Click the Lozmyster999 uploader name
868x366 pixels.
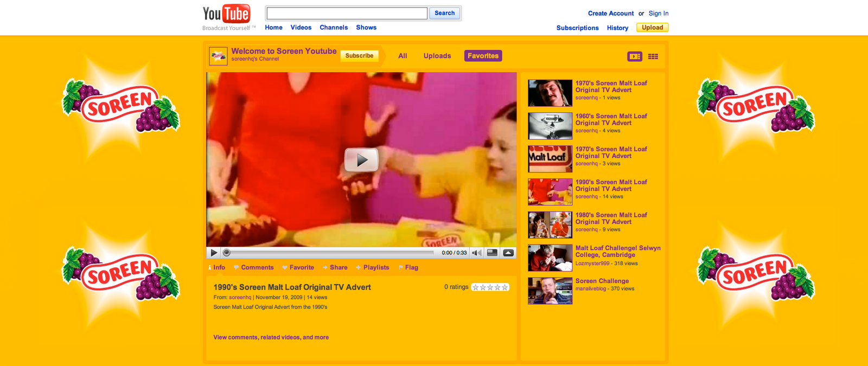pos(592,264)
